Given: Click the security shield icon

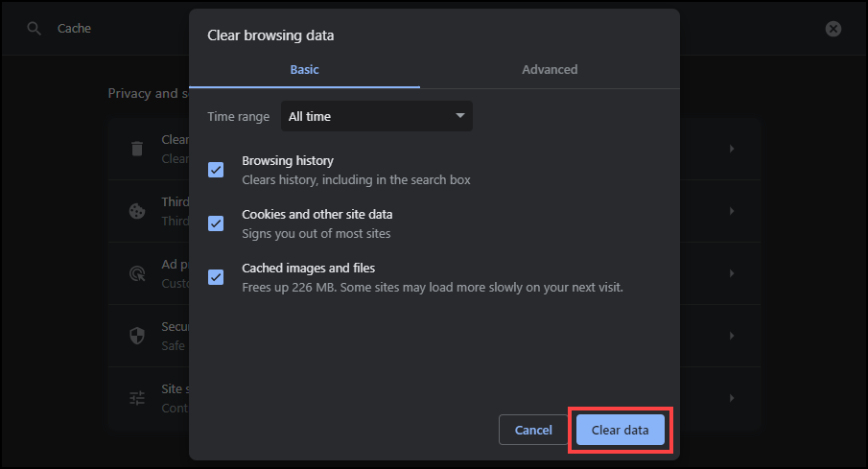Looking at the screenshot, I should tap(137, 336).
